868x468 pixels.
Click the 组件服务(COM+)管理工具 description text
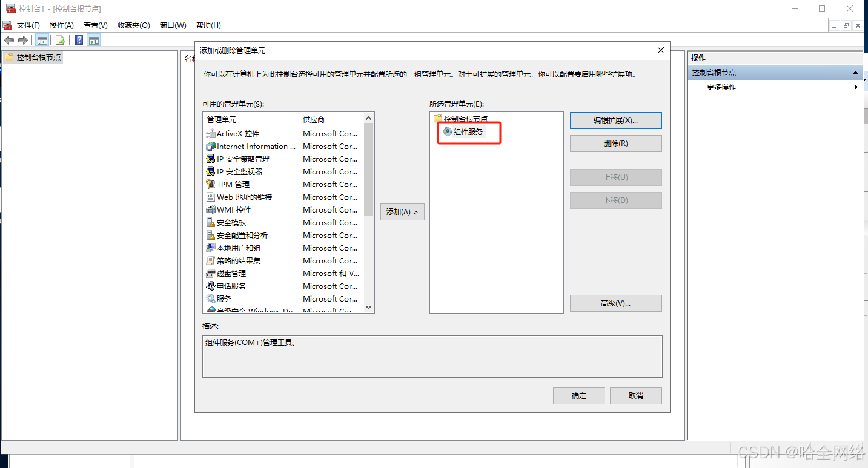tap(251, 343)
